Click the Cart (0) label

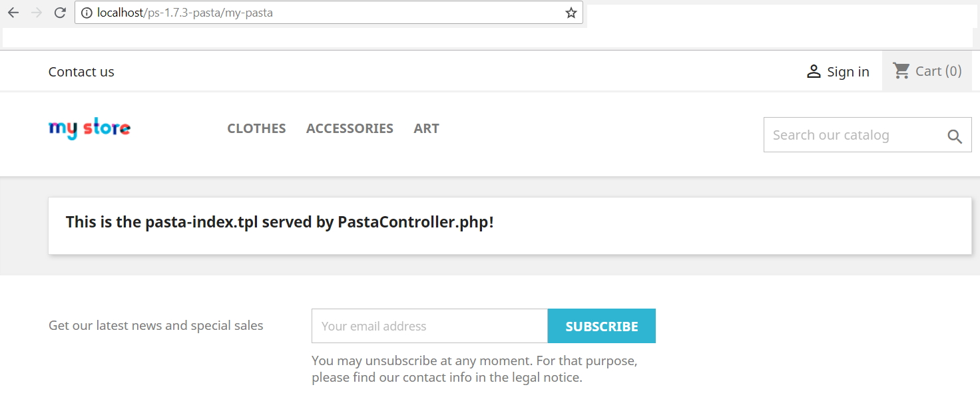click(938, 71)
